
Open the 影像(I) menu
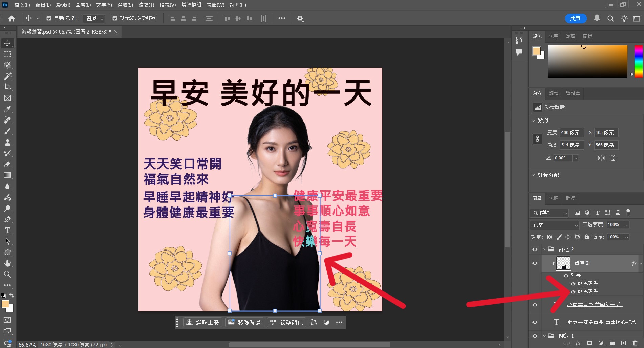63,5
